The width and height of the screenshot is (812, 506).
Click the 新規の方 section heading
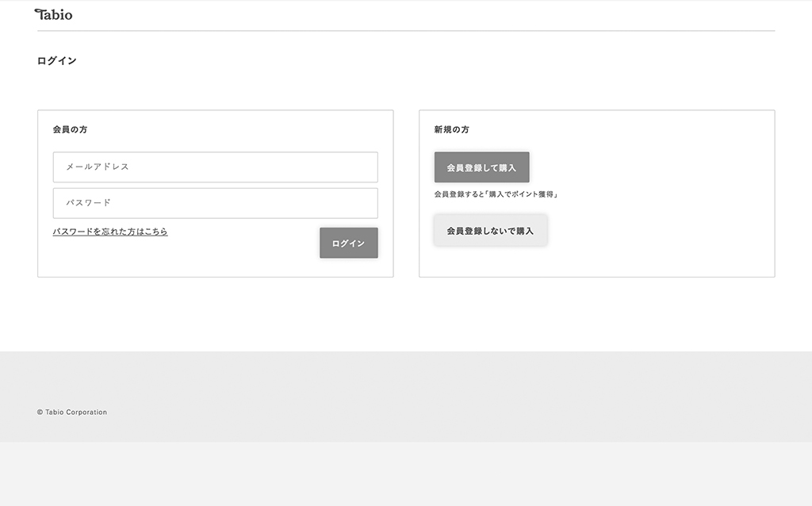[451, 129]
